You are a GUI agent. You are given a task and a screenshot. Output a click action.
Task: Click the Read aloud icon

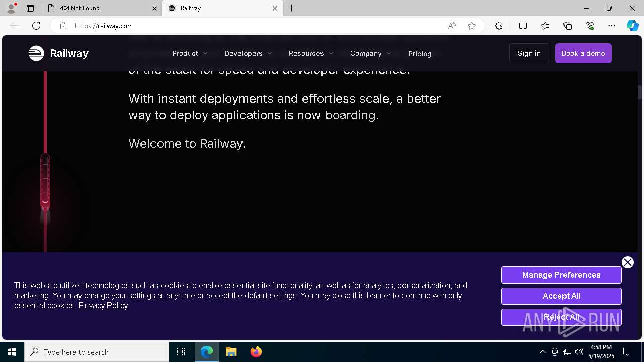(x=452, y=26)
